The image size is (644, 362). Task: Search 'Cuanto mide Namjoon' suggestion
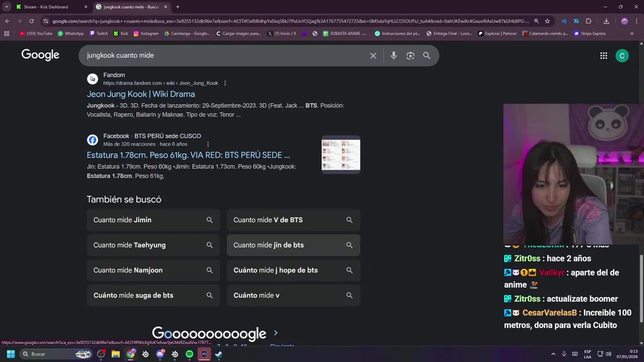point(153,270)
